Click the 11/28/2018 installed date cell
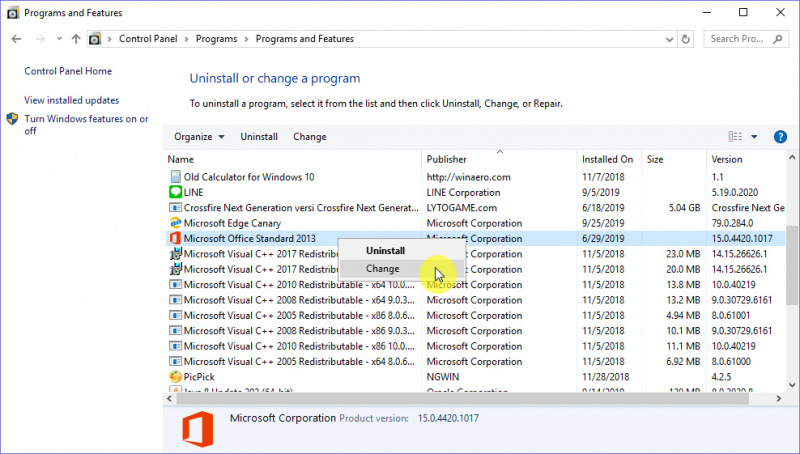 click(605, 376)
